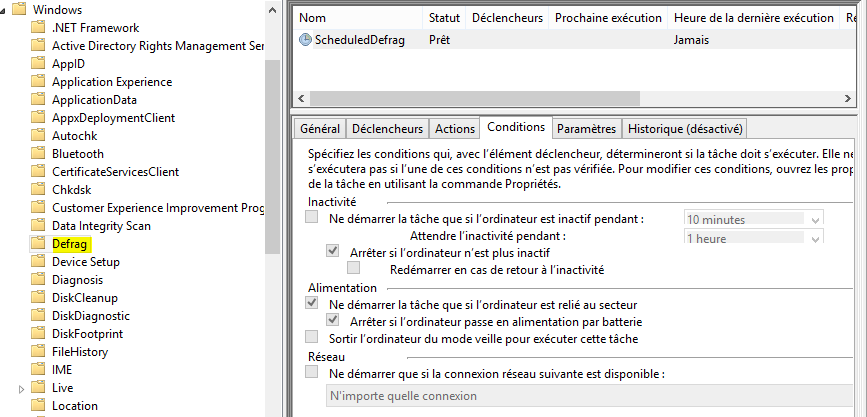Image resolution: width=867 pixels, height=417 pixels.
Task: Sort by Heure de la dernière exécution header
Action: click(754, 18)
